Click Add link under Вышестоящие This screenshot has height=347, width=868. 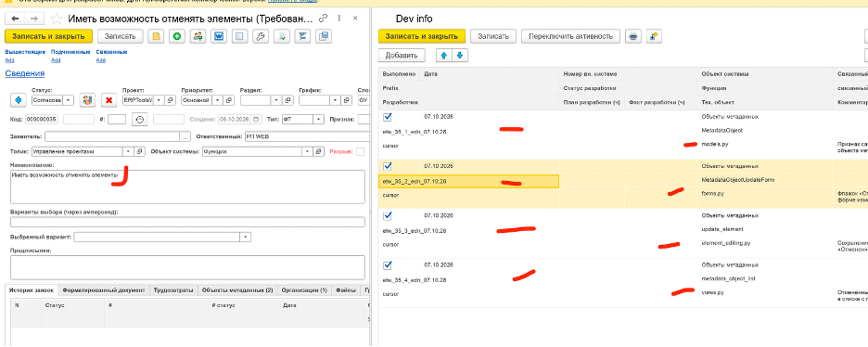coord(9,59)
